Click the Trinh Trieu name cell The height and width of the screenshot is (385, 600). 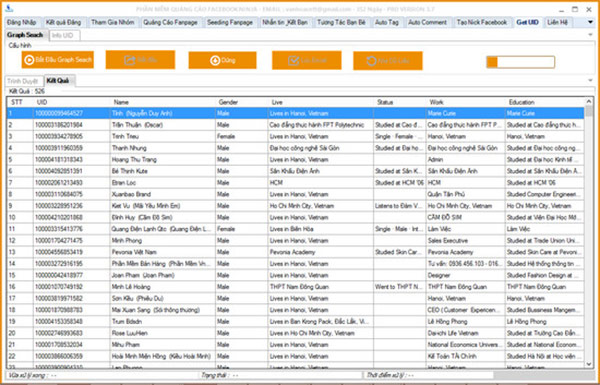coord(163,136)
